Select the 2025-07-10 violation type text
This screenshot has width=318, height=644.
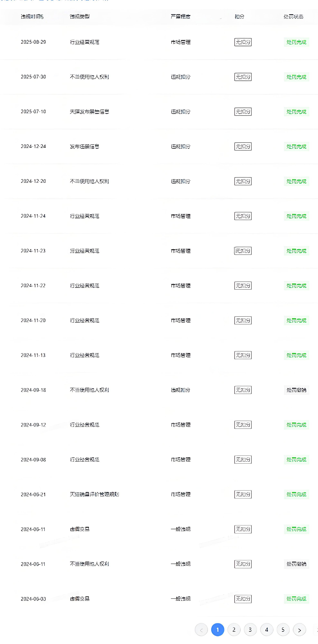tap(89, 112)
